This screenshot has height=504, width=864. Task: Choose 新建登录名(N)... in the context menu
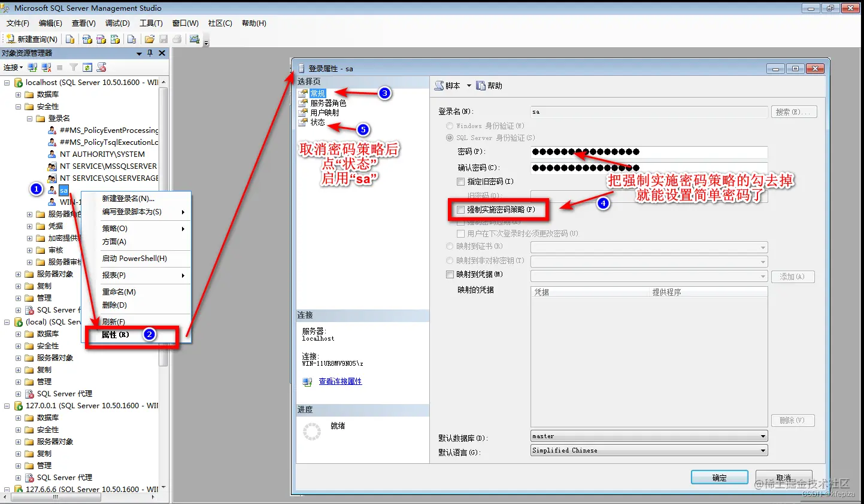[136, 198]
